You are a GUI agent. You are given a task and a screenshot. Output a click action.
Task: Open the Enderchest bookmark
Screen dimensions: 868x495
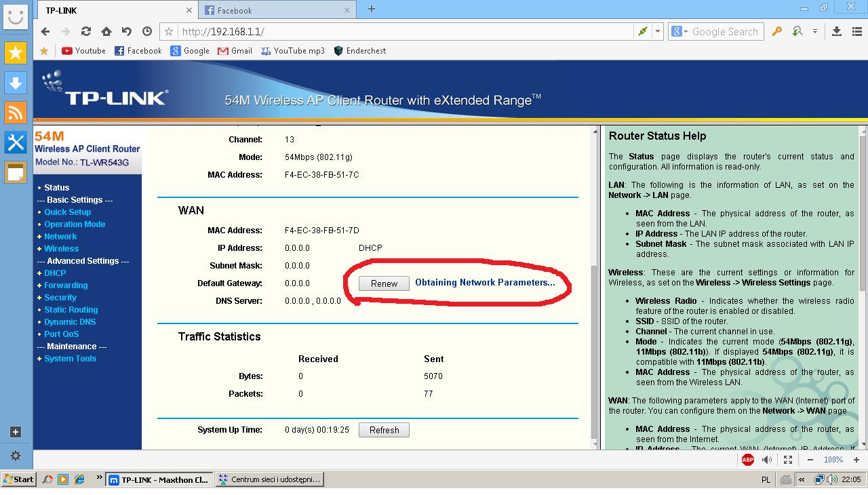[x=360, y=51]
